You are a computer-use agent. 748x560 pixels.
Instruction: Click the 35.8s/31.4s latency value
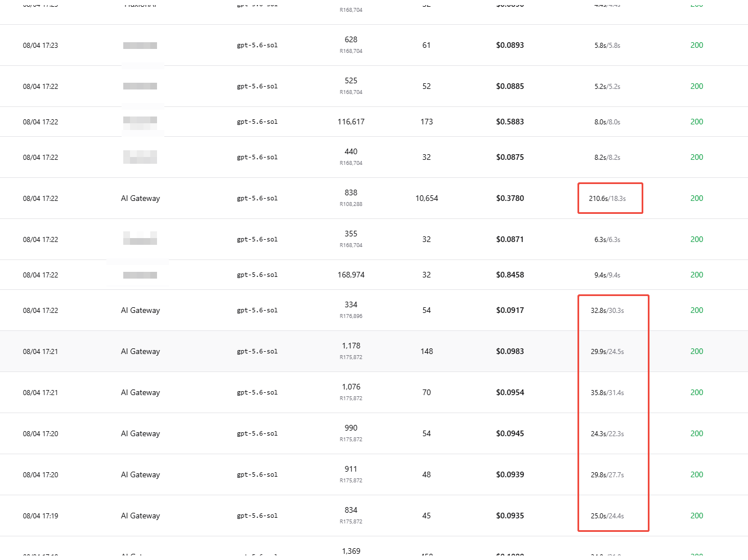607,393
